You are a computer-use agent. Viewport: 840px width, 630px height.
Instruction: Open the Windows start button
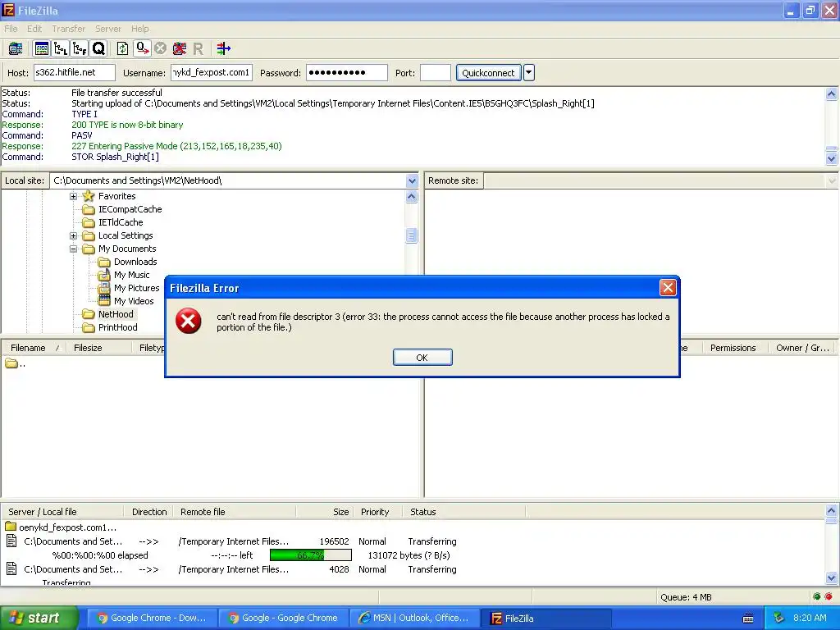(38, 618)
